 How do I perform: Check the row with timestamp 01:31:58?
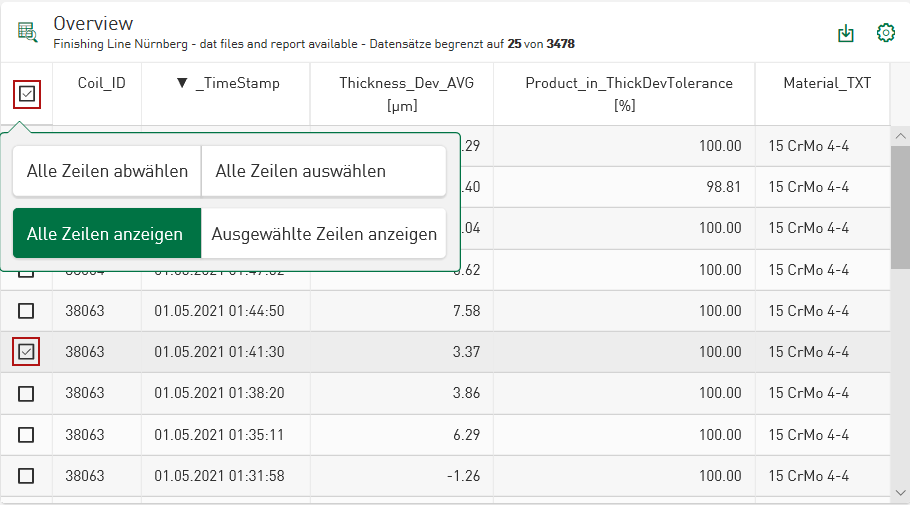pos(27,476)
